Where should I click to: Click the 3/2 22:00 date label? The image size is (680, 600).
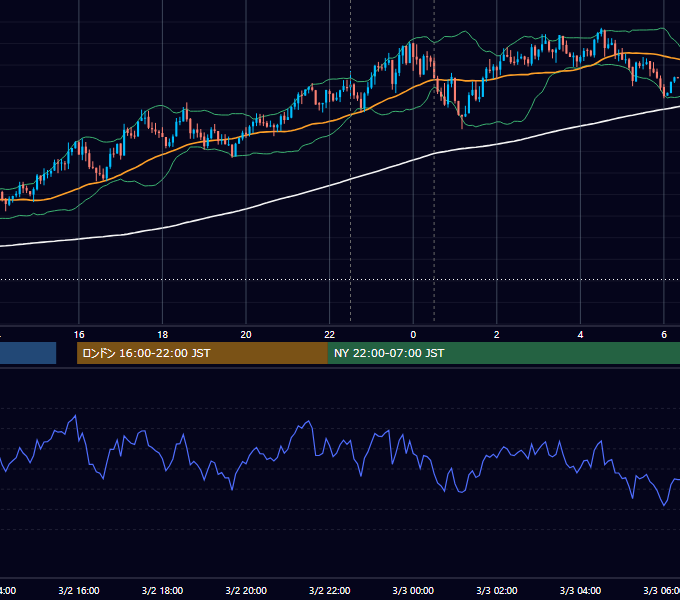point(330,591)
